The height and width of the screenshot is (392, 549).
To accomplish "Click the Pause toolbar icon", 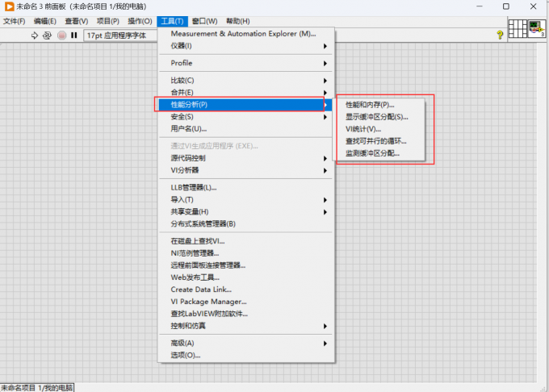I will 74,35.
